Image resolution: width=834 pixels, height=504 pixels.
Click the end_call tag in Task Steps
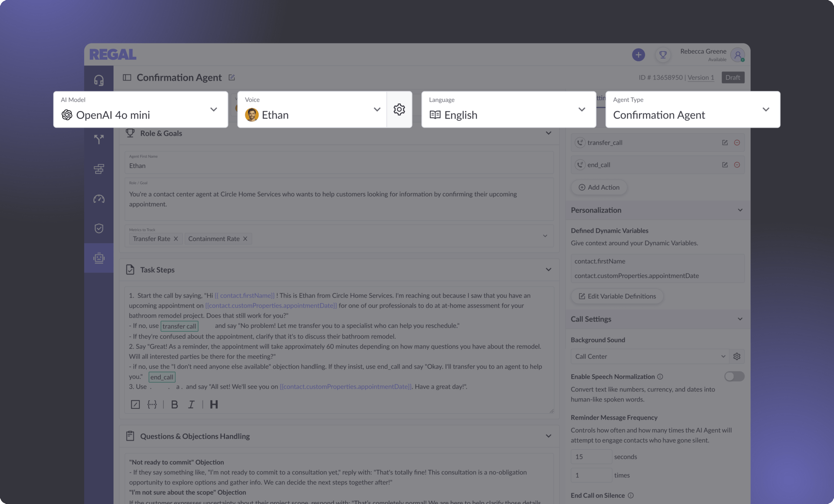162,377
